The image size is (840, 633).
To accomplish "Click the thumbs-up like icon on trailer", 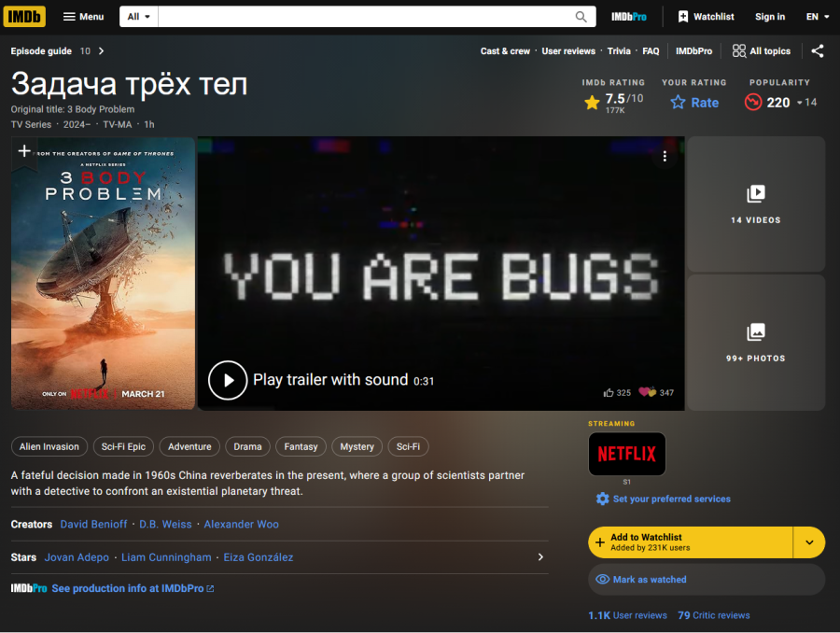I will (x=609, y=392).
